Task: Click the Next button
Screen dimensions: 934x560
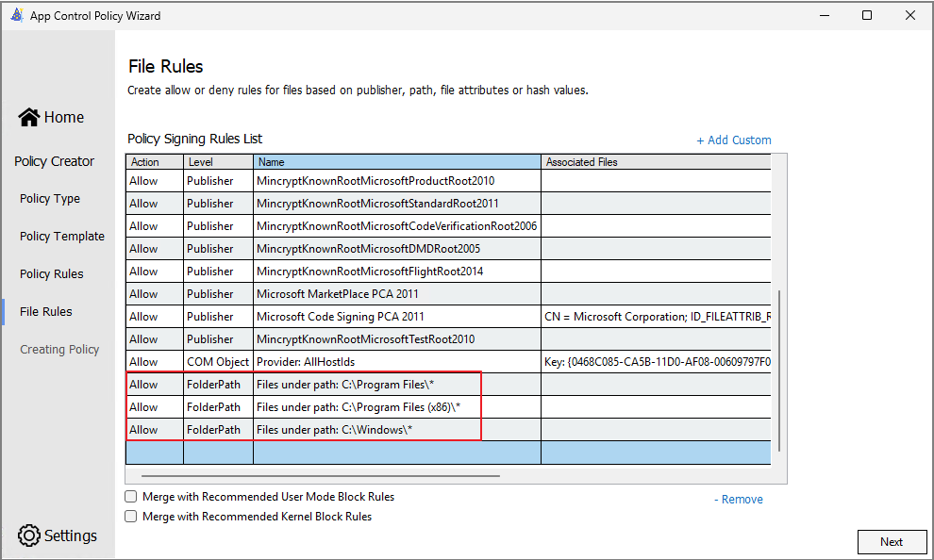Action: pyautogui.click(x=892, y=541)
